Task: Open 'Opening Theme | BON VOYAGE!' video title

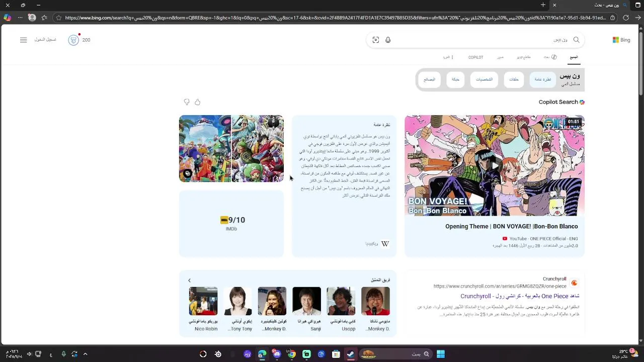Action: click(x=511, y=227)
